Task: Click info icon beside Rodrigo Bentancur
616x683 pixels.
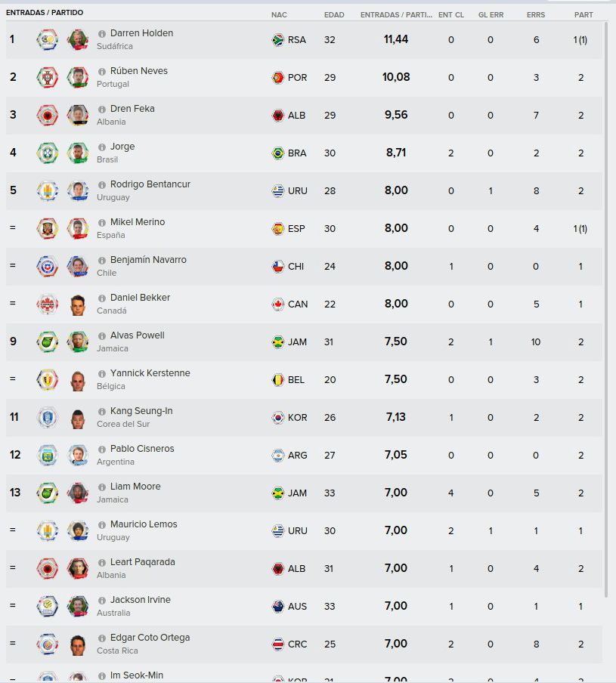Action: 101,184
